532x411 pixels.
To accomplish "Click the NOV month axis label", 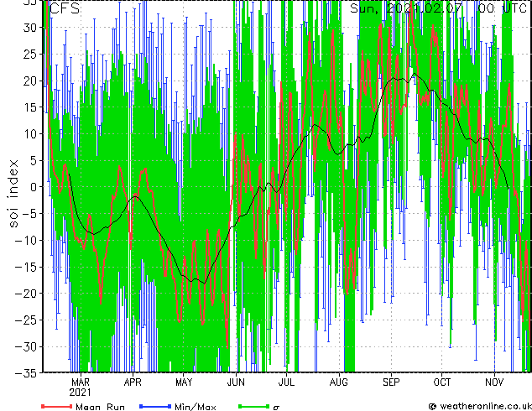I will 494,382.
